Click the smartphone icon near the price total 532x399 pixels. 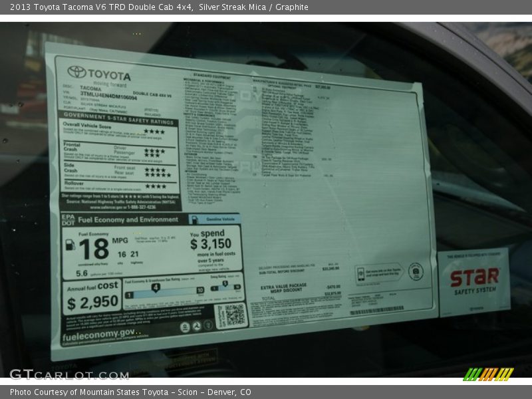coord(360,273)
